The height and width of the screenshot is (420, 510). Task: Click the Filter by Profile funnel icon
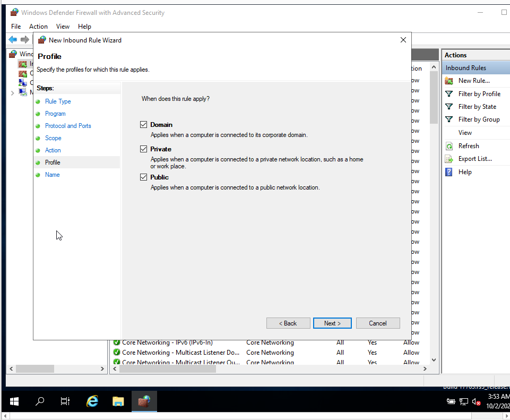coord(449,93)
